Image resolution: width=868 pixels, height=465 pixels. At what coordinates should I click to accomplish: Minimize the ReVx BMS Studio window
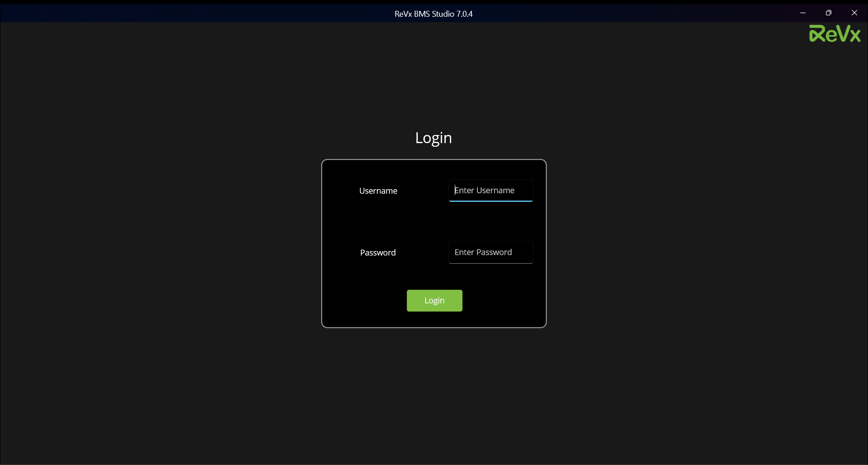click(x=803, y=13)
